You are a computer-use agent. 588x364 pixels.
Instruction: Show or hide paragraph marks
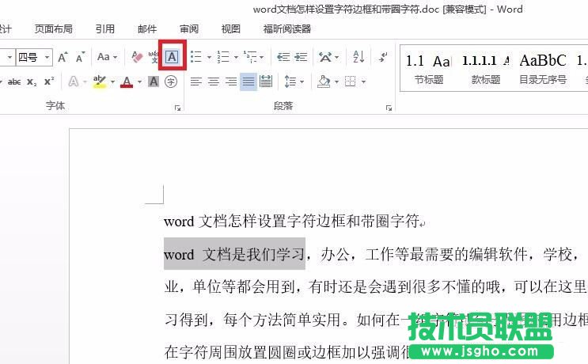[383, 57]
